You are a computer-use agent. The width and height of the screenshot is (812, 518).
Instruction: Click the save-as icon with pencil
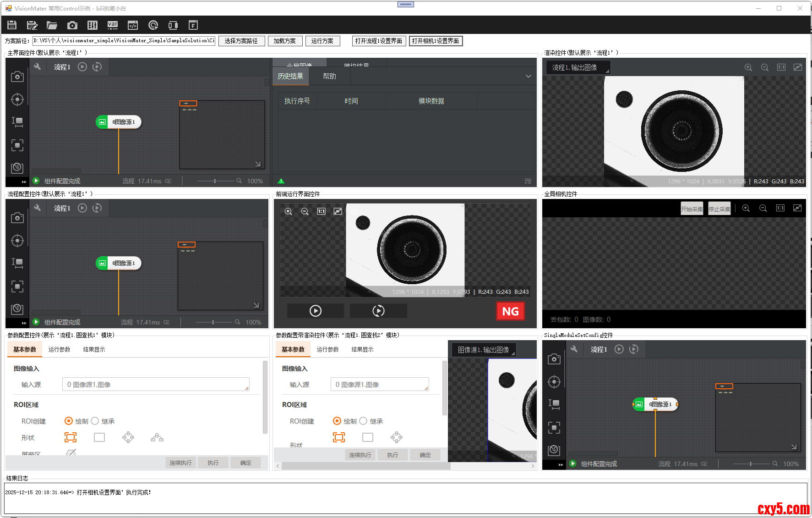[x=32, y=25]
